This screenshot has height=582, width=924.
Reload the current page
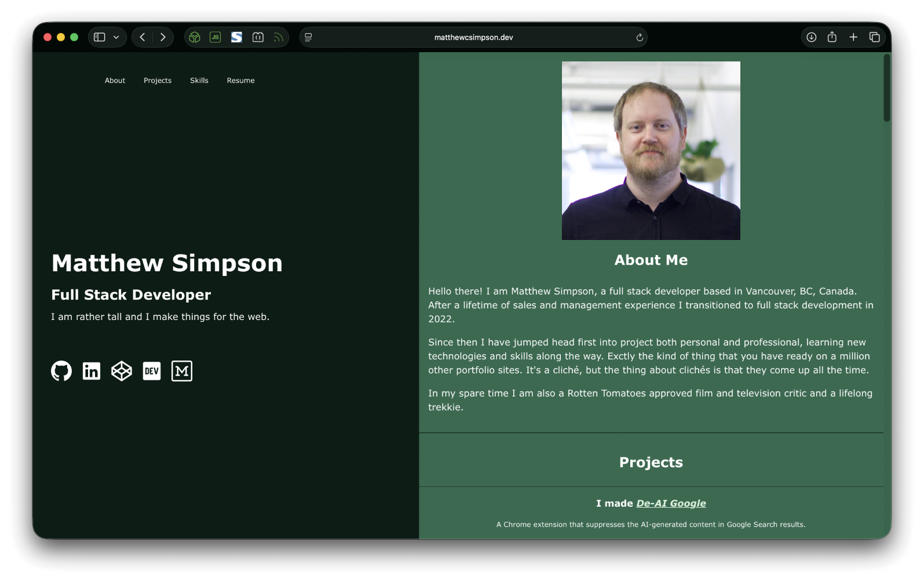click(x=640, y=37)
